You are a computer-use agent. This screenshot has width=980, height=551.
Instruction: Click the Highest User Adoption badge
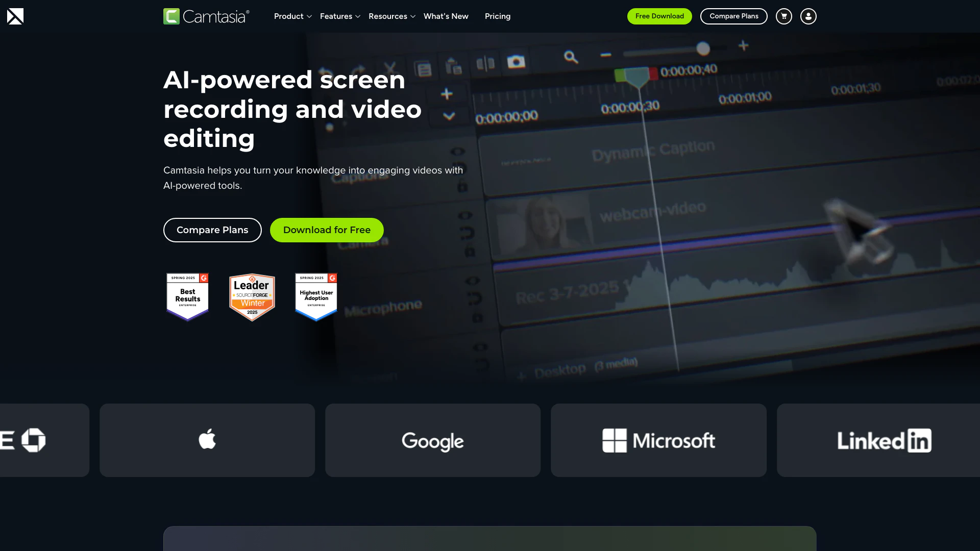tap(316, 297)
